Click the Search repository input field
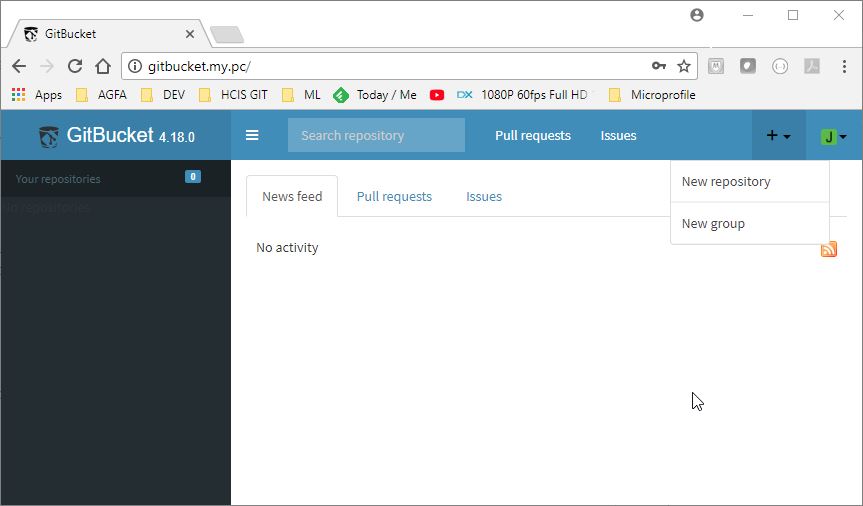 (376, 136)
